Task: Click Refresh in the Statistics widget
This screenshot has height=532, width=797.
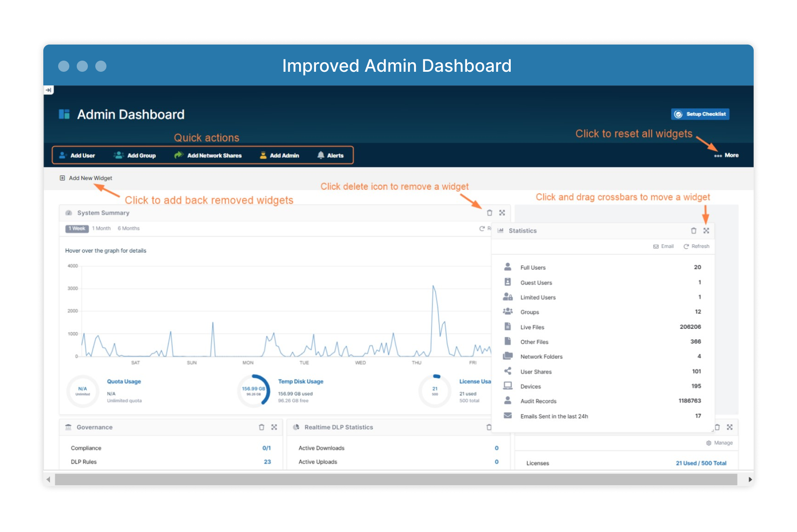Action: [x=697, y=246]
